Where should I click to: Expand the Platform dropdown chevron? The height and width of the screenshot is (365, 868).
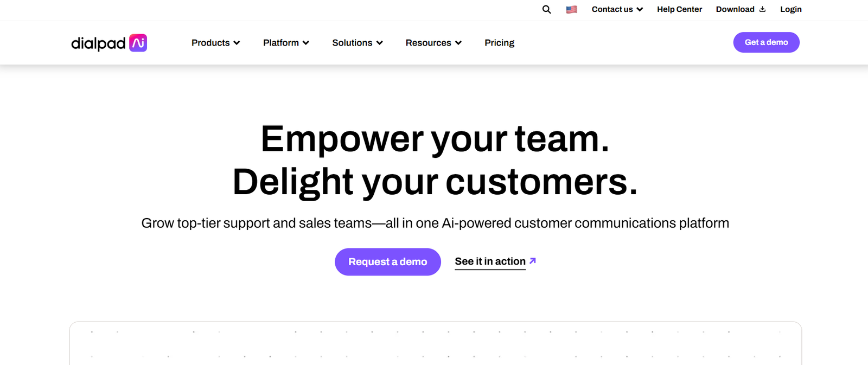[x=306, y=43]
